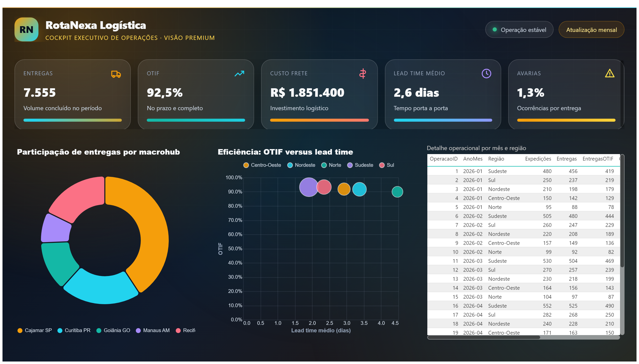
Task: Click the table's vertical scrollbar thumb
Action: pos(622,211)
